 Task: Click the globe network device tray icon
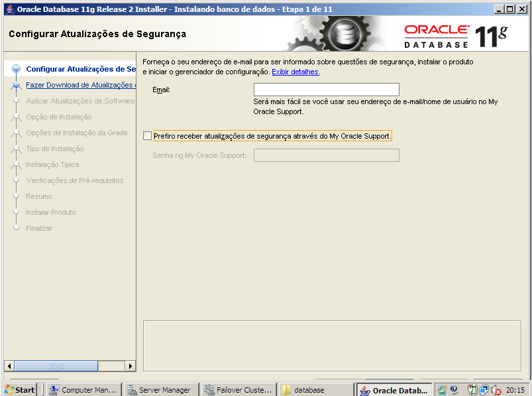(x=454, y=390)
